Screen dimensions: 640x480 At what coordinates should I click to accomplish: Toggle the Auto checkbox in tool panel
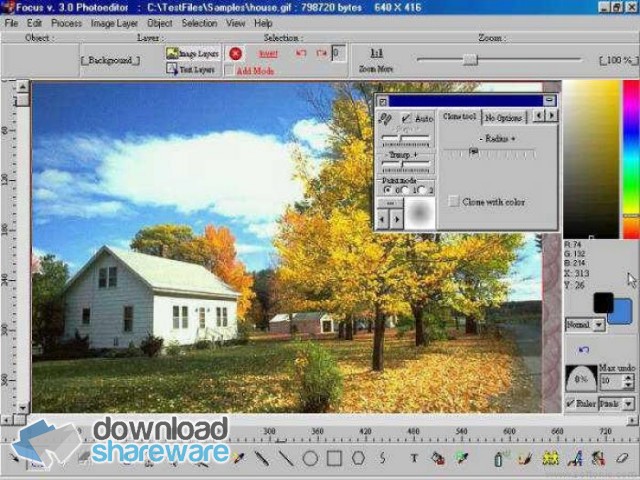405,118
